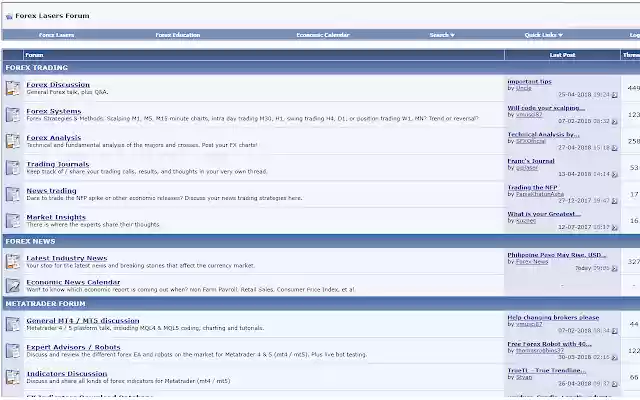Open the Market Insights forum
This screenshot has height=400, width=640.
(x=56, y=216)
